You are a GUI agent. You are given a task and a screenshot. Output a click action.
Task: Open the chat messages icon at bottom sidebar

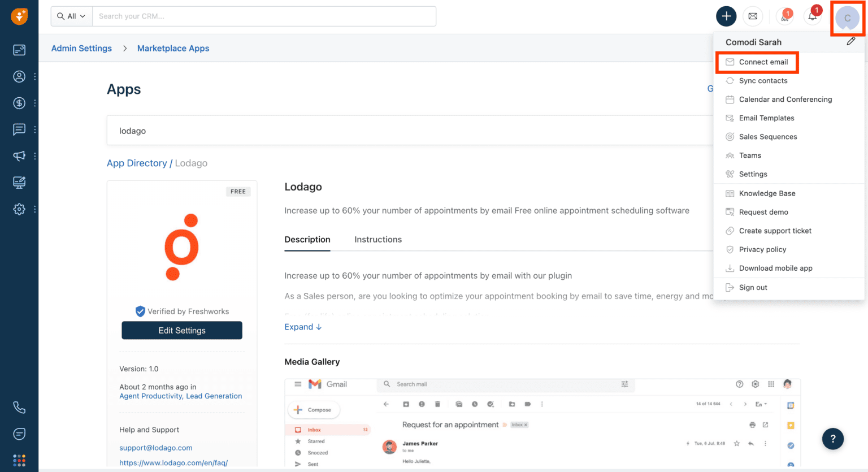(19, 434)
